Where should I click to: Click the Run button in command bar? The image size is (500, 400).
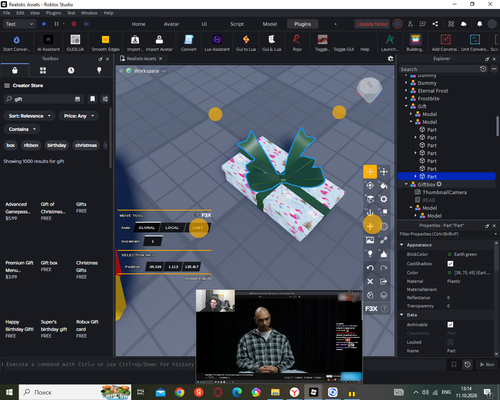[487, 364]
